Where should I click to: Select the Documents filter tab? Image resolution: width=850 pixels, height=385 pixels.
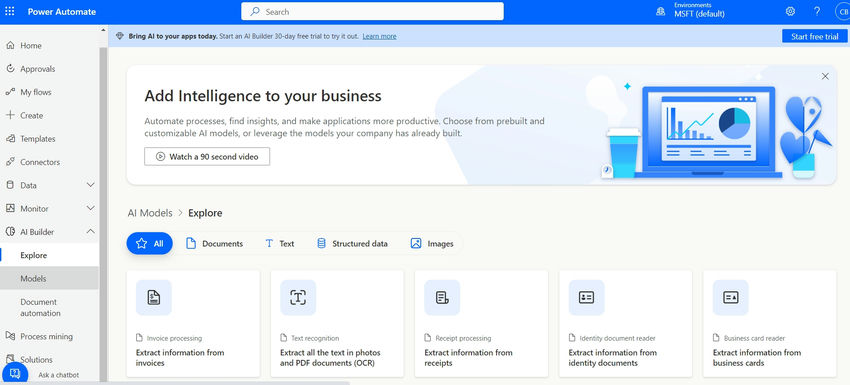click(x=215, y=243)
